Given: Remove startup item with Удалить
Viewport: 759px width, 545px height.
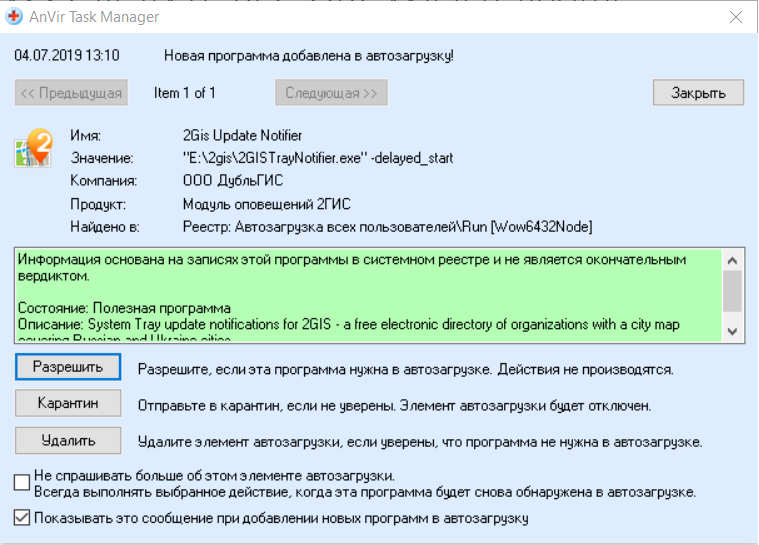Looking at the screenshot, I should (x=68, y=440).
